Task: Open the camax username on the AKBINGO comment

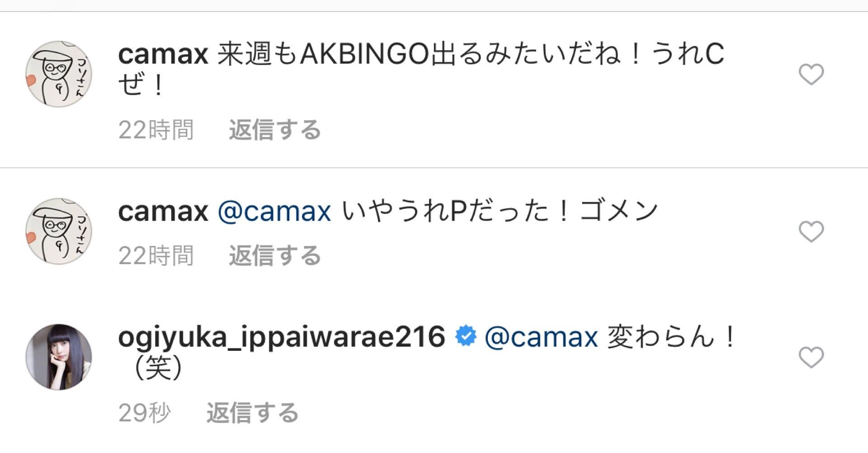Action: 163,55
